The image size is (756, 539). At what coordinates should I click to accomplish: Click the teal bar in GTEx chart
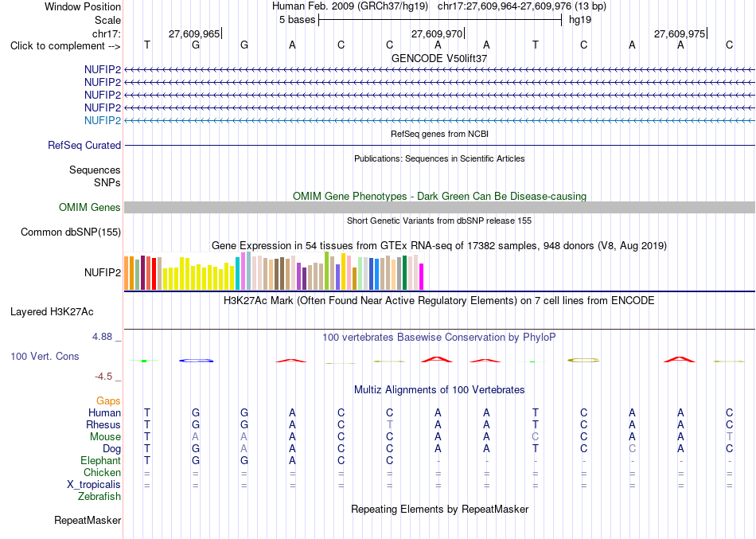(x=238, y=274)
